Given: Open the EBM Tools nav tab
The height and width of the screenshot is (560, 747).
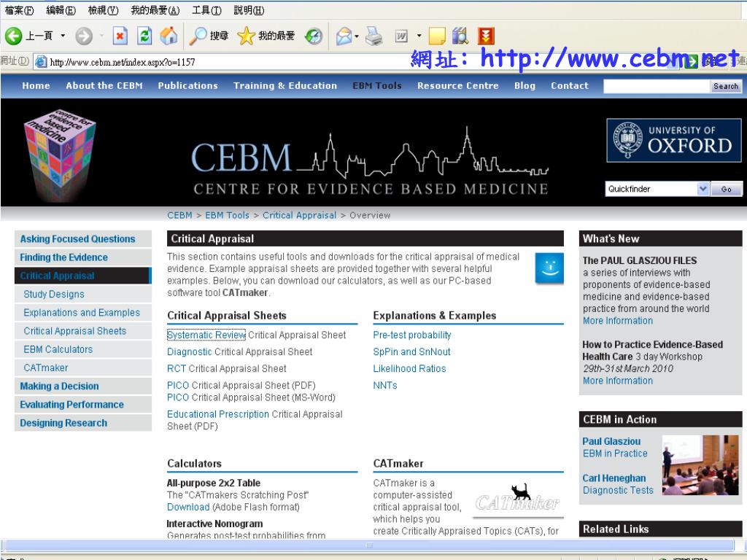Looking at the screenshot, I should (377, 86).
